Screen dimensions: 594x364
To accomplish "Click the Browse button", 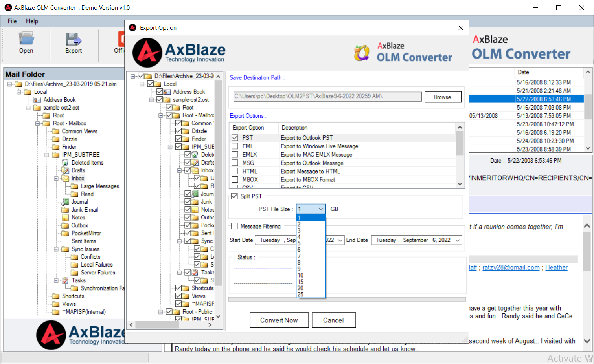I will [x=443, y=97].
